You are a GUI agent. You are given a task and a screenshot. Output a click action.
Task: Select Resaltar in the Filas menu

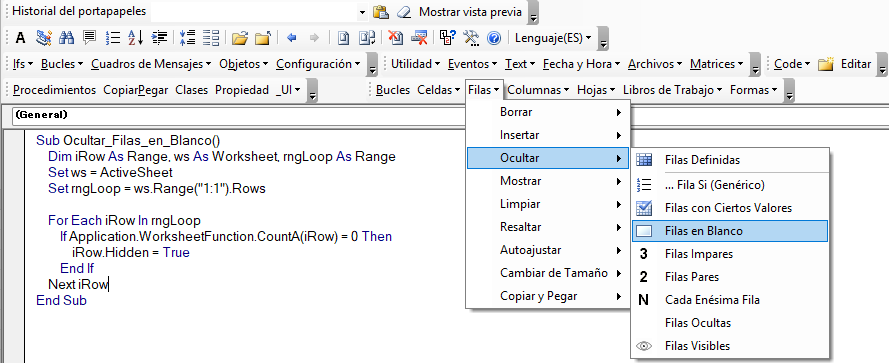pos(548,227)
